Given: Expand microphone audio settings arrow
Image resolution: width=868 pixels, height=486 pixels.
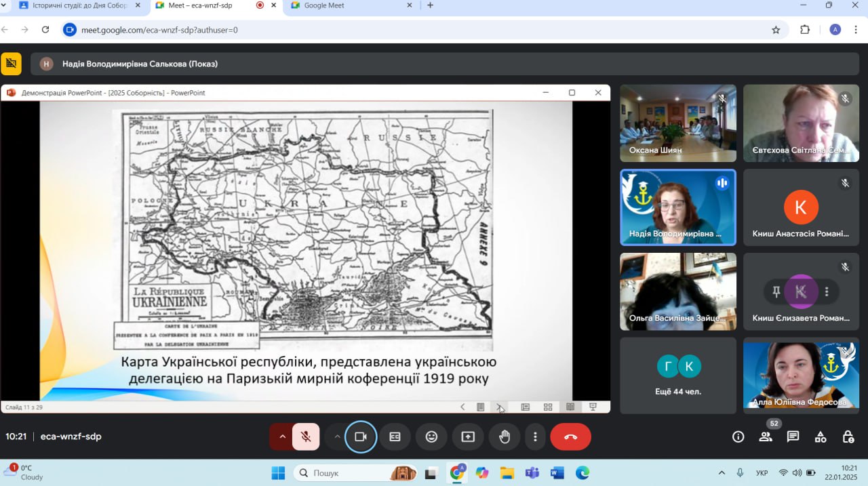Looking at the screenshot, I should pos(282,437).
